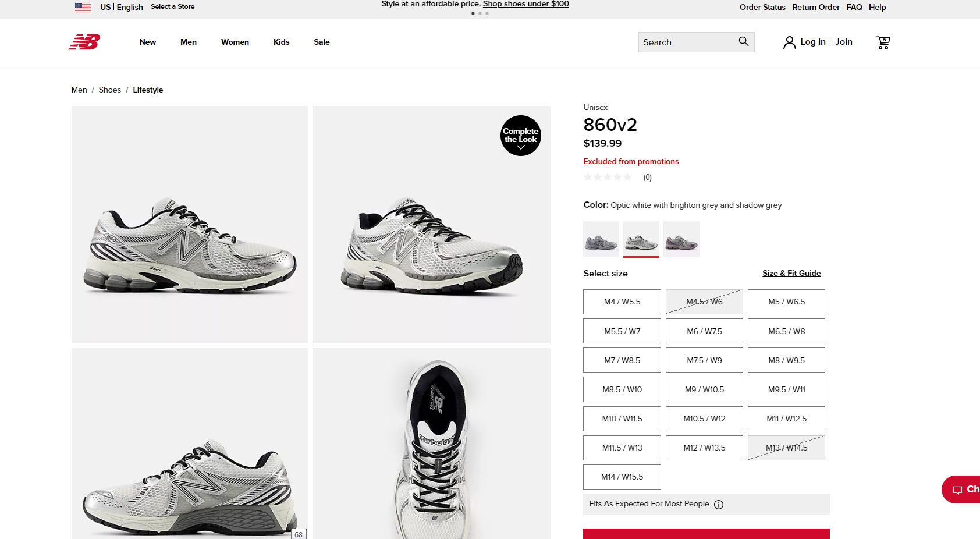The image size is (980, 539).
Task: Click the account profile icon
Action: (789, 42)
